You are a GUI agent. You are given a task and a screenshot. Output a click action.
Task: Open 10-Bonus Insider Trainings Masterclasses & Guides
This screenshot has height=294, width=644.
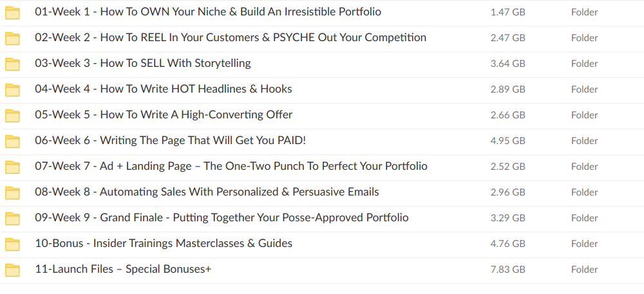point(164,243)
